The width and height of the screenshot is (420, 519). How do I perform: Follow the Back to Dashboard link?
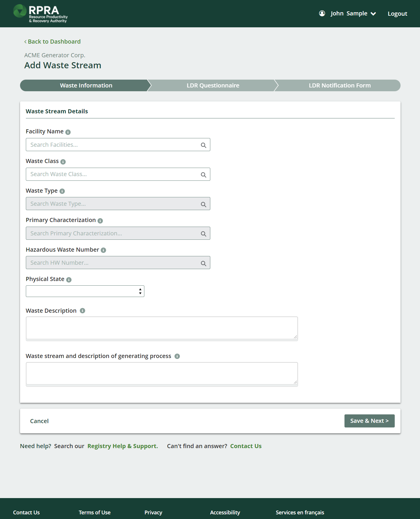pos(52,42)
